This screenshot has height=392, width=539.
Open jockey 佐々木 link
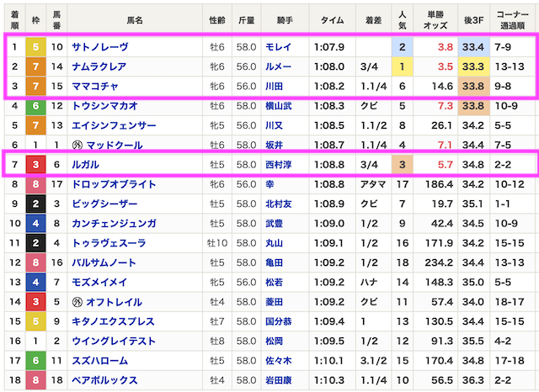tap(279, 361)
